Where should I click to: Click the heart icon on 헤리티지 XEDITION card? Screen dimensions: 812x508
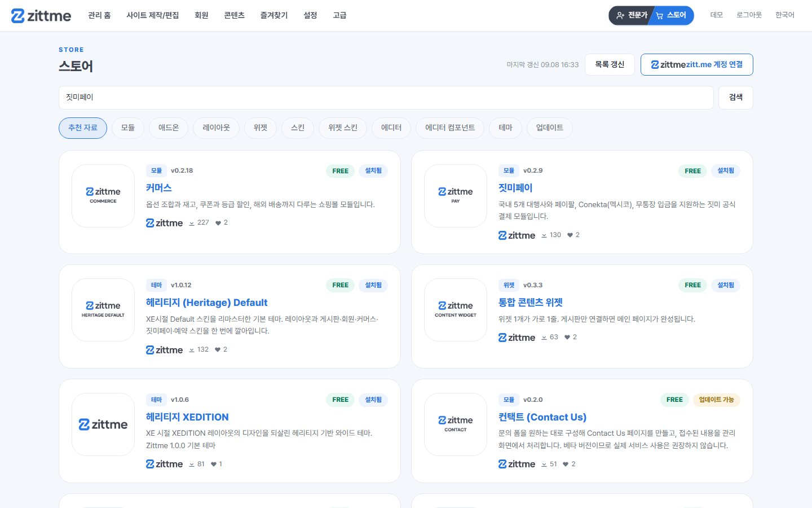214,464
